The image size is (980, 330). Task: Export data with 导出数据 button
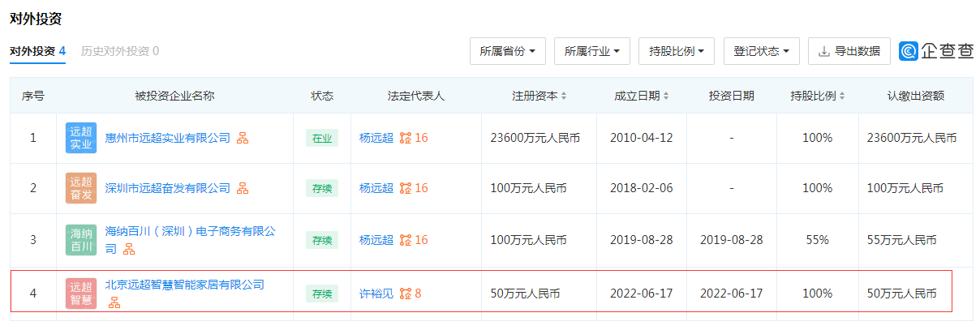pos(849,51)
